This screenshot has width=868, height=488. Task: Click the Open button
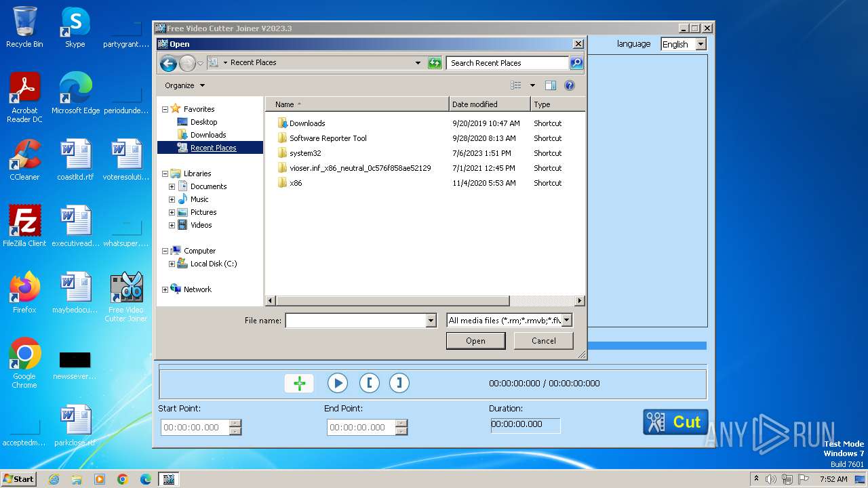[x=475, y=341]
